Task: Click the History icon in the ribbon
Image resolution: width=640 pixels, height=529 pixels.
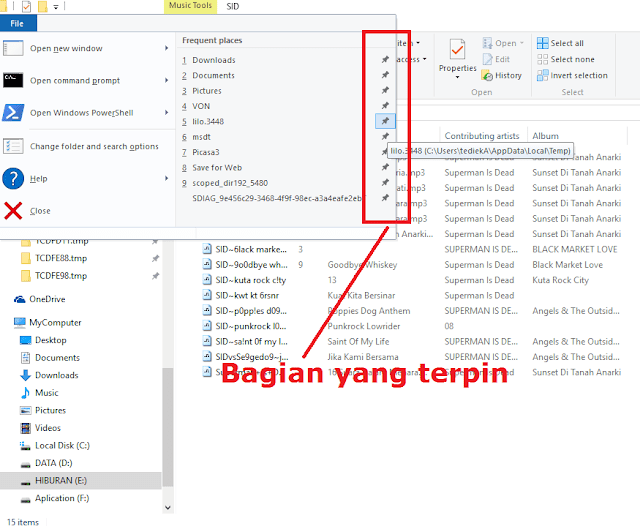Action: 487,76
